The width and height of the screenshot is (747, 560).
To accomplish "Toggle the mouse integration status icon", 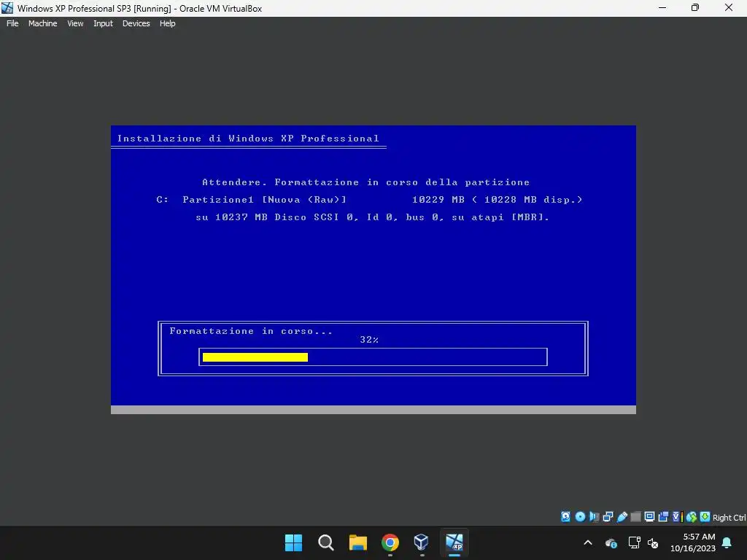I will click(692, 517).
